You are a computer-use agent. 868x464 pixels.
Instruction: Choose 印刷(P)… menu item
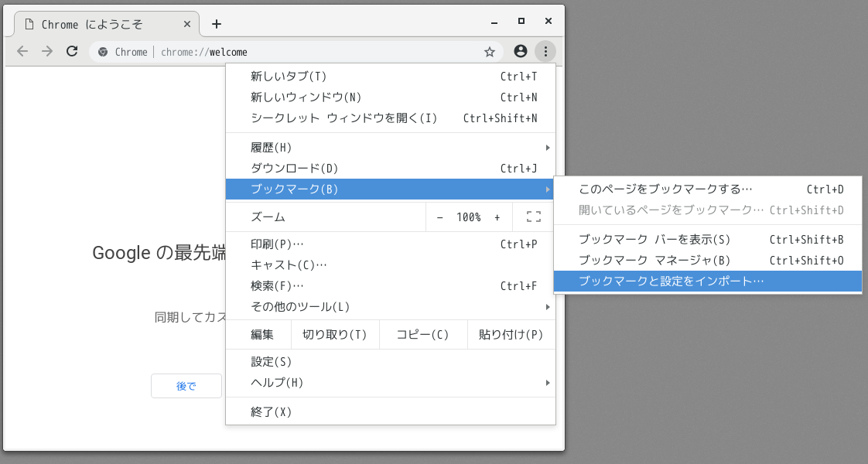click(391, 244)
